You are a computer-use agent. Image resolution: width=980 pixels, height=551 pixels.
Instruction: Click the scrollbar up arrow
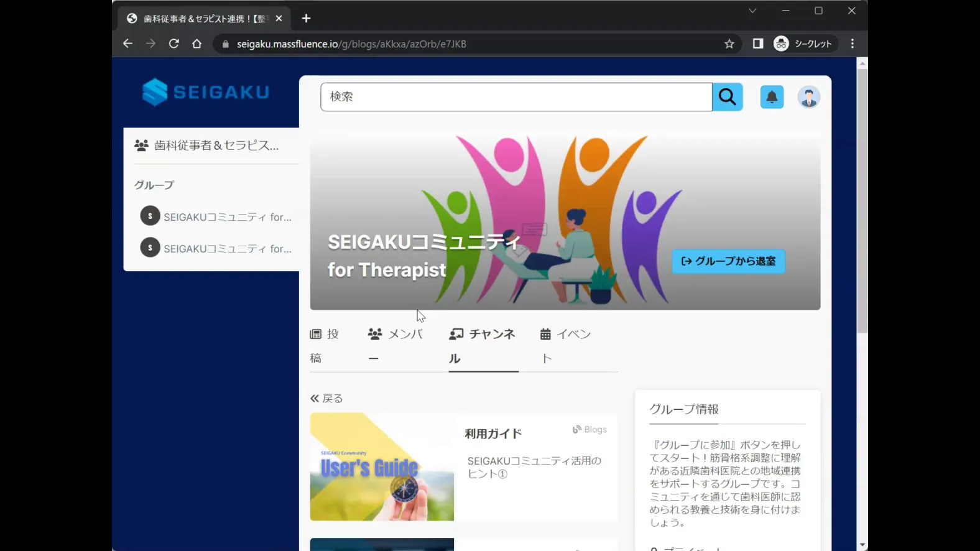(862, 63)
